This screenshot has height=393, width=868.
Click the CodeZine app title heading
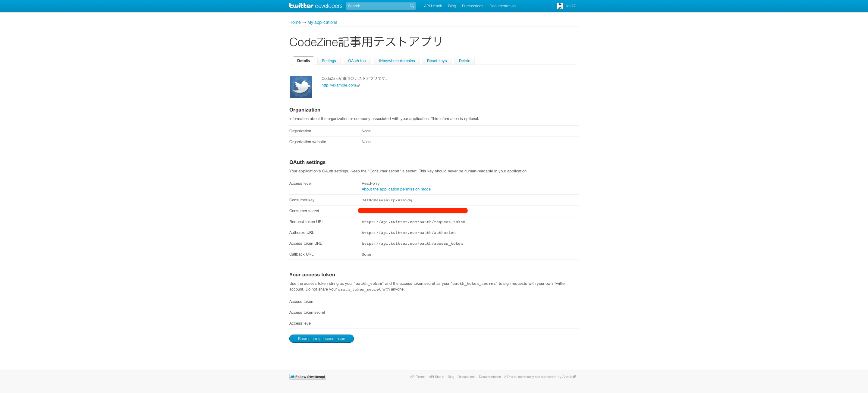pyautogui.click(x=366, y=42)
